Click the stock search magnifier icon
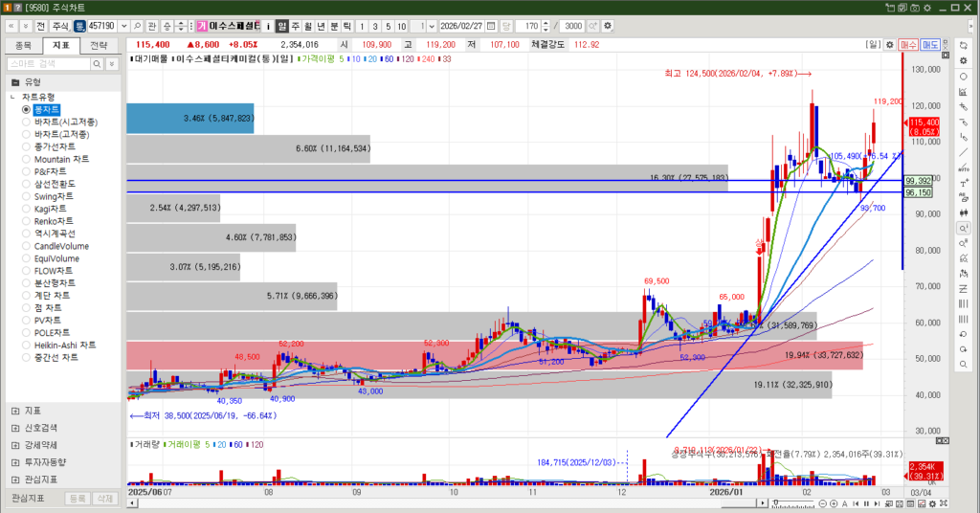 pyautogui.click(x=136, y=25)
